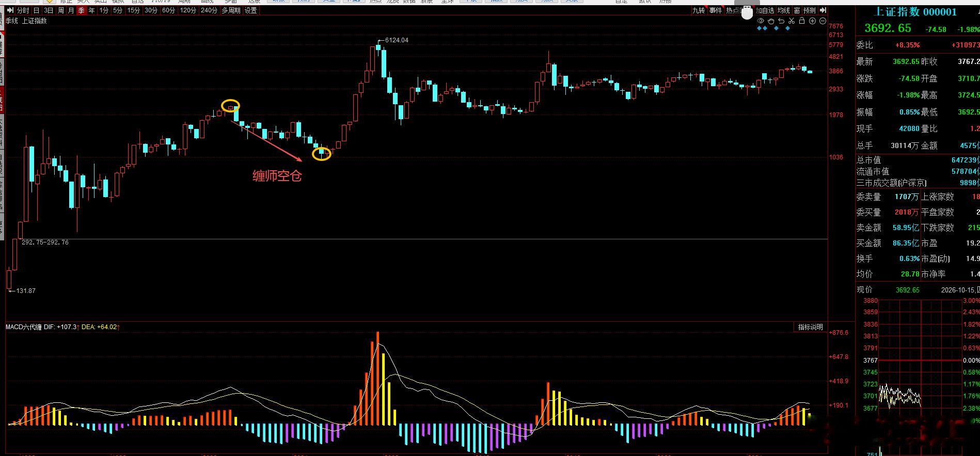Open the 多周期 multi-period view
This screenshot has height=456, width=980.
231,10
